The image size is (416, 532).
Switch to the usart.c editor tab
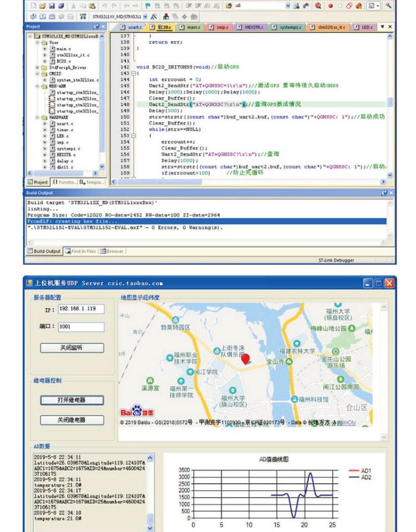click(131, 27)
